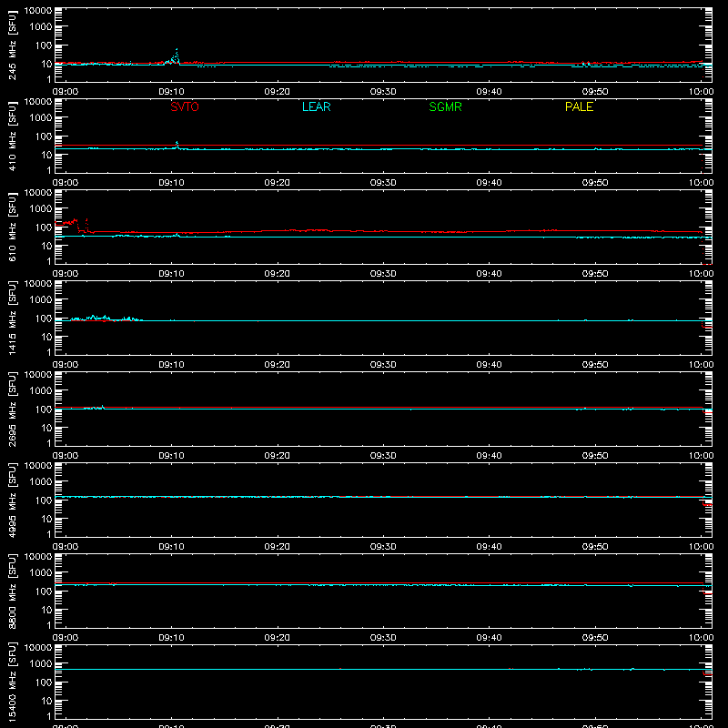
Task: Click the 10 tick label of 8800 MHz panel
Action: 46,610
